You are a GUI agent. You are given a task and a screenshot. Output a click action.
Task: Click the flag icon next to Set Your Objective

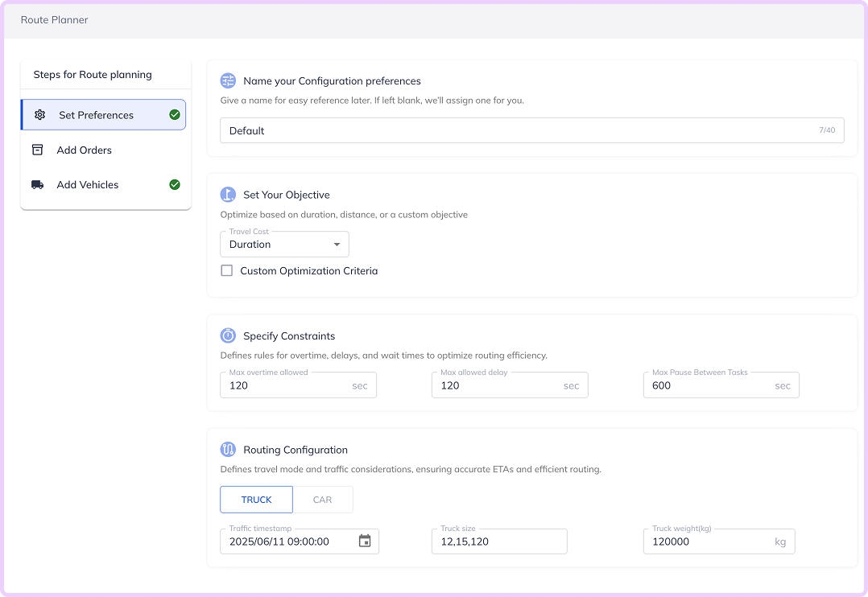[x=228, y=195]
